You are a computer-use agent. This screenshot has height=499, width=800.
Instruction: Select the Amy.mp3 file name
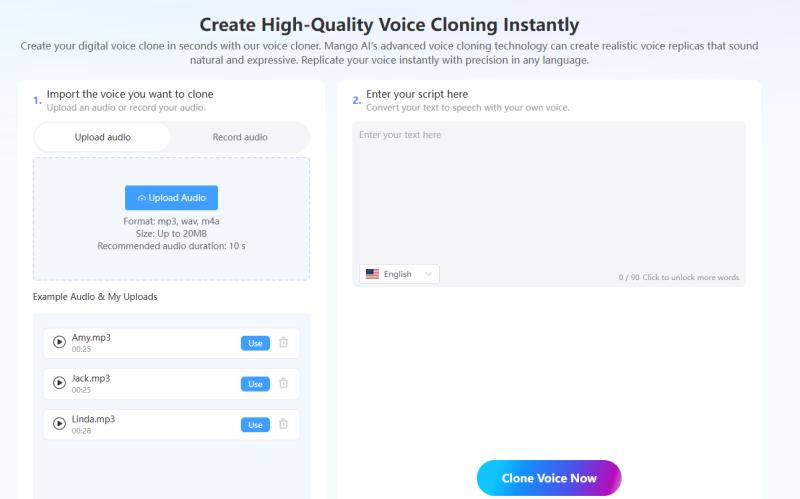pyautogui.click(x=91, y=338)
